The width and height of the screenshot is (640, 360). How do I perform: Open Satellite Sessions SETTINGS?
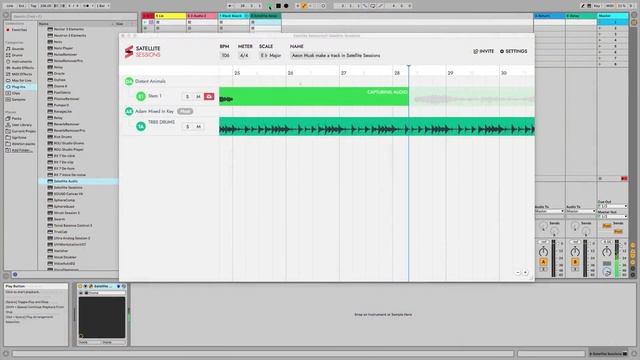pos(513,51)
